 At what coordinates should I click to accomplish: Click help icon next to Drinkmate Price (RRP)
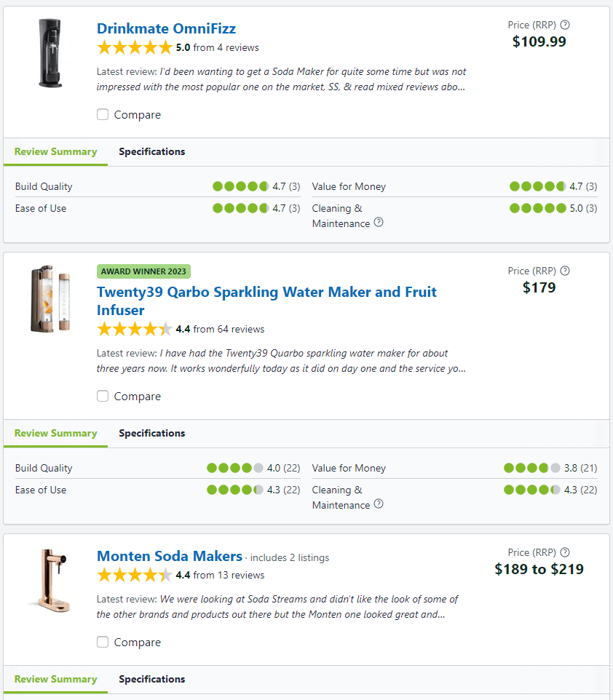click(565, 25)
